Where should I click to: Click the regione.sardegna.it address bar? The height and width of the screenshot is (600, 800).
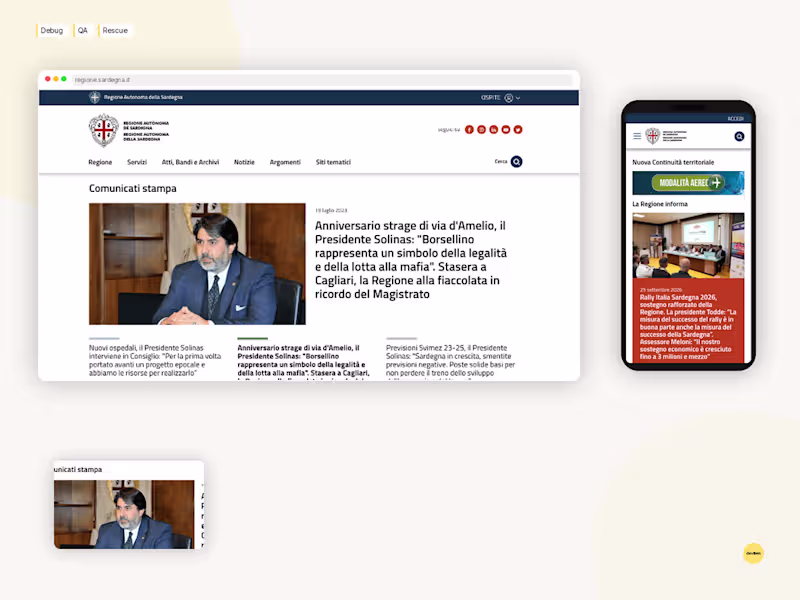click(x=322, y=80)
